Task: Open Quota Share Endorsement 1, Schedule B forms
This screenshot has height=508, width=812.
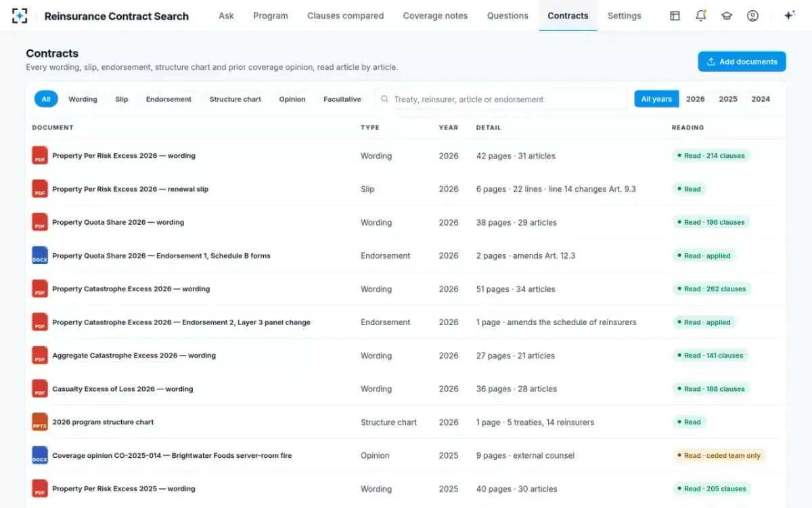Action: [161, 256]
